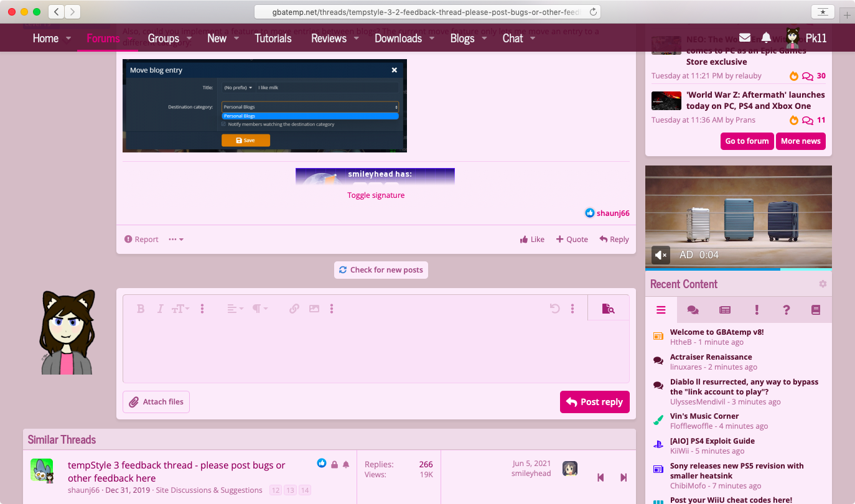
Task: Select the all content list tab
Action: point(661,310)
